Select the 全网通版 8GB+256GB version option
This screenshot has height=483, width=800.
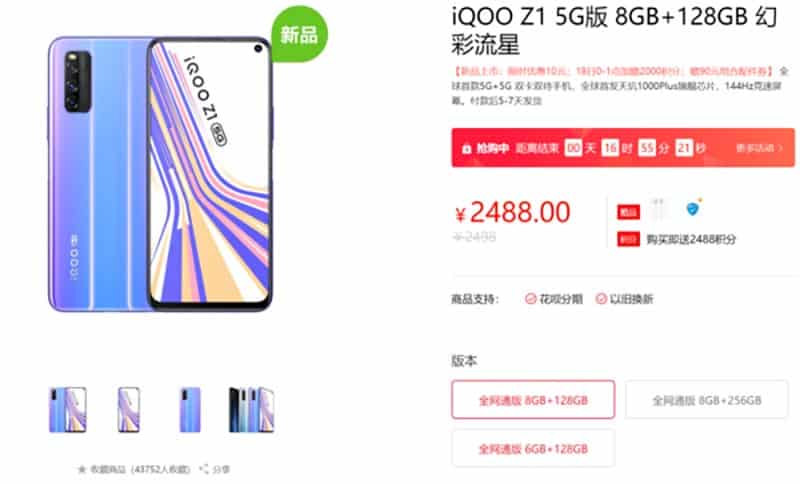(x=707, y=400)
